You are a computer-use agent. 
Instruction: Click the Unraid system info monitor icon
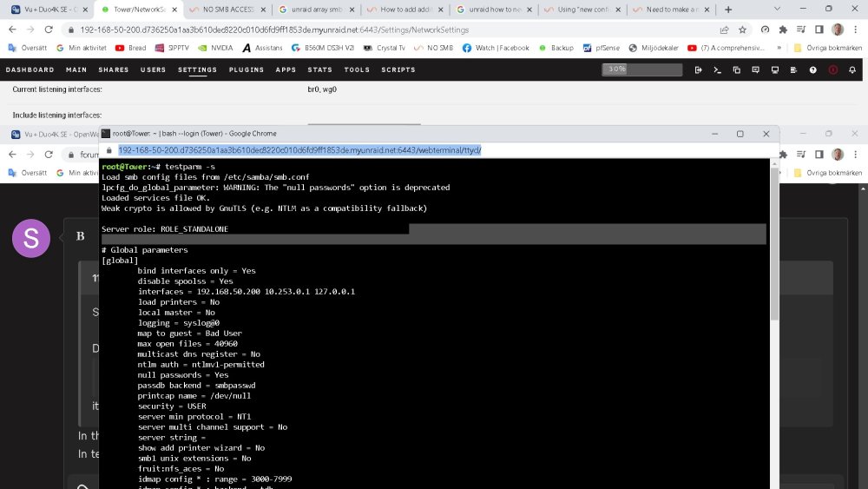tap(775, 69)
